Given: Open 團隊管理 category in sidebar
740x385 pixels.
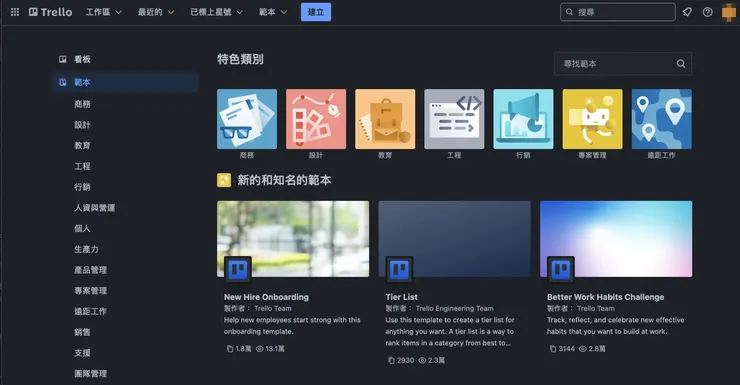Looking at the screenshot, I should [91, 374].
